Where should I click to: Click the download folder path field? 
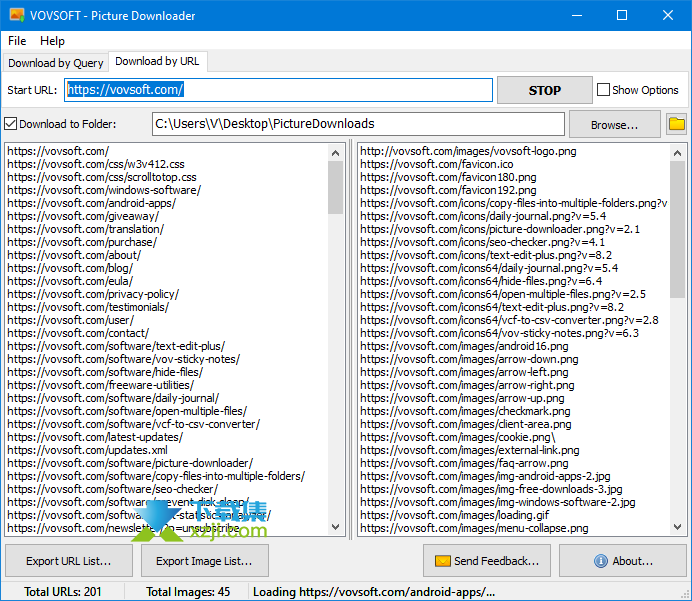click(358, 124)
